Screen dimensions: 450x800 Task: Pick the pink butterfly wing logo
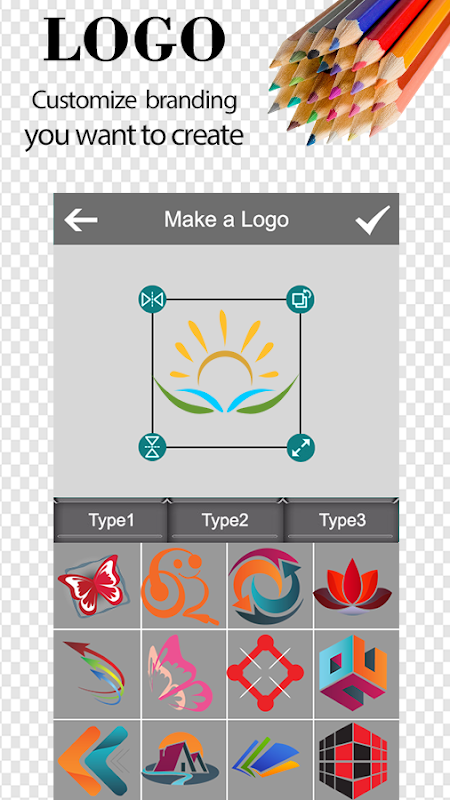click(184, 674)
